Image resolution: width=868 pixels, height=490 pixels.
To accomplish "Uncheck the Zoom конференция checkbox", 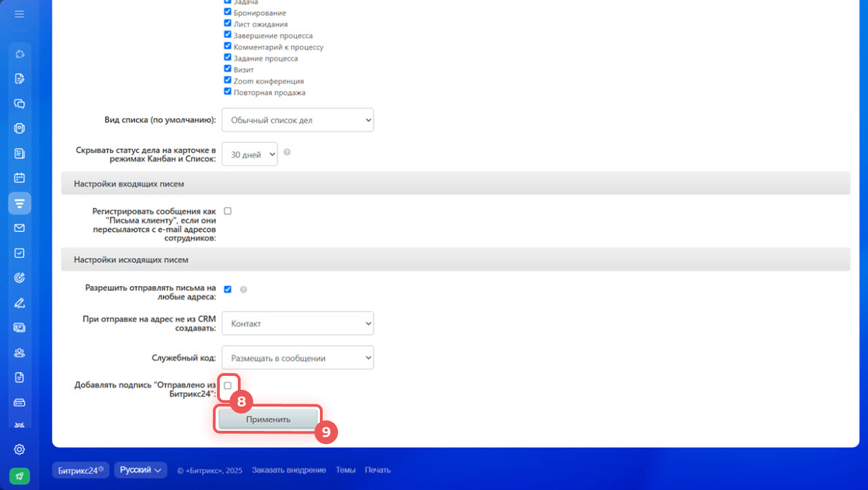I will (227, 81).
